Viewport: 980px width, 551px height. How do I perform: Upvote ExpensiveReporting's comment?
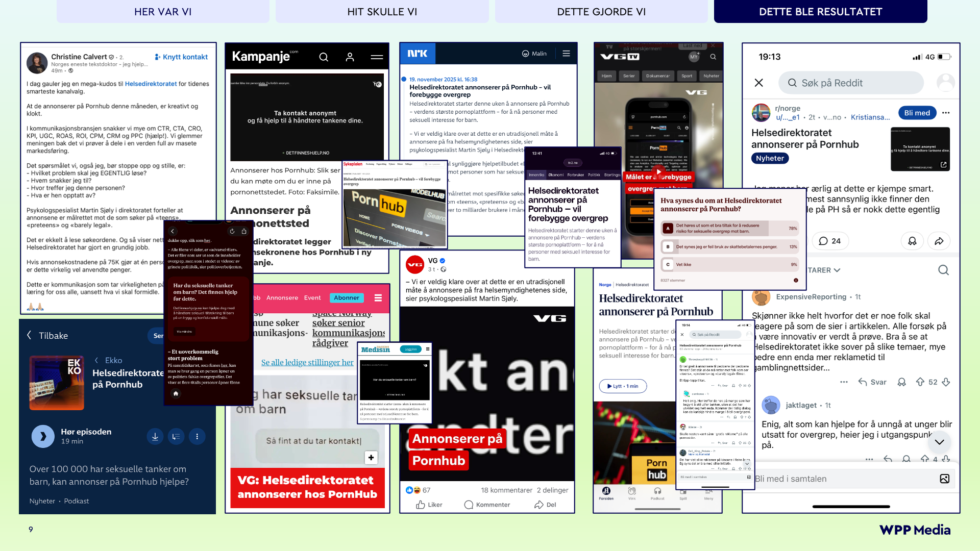[920, 382]
